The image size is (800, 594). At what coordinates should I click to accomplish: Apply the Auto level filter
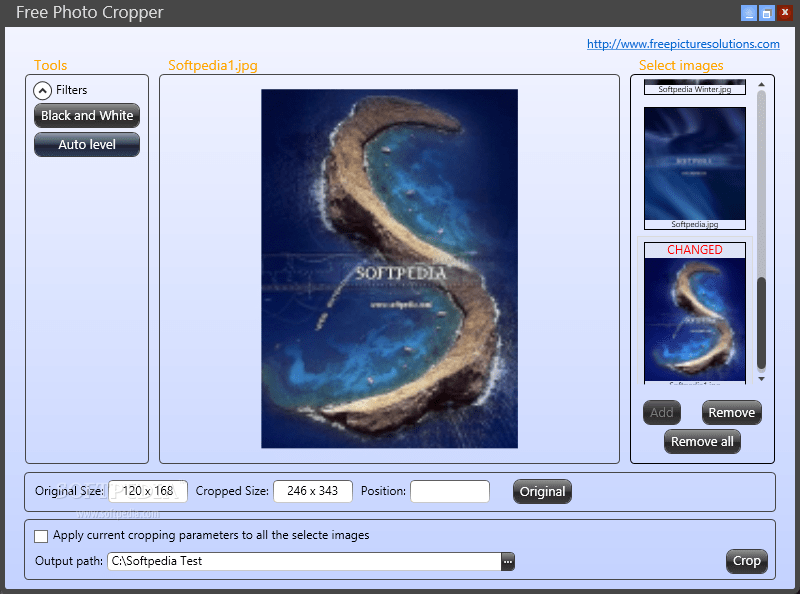(86, 144)
